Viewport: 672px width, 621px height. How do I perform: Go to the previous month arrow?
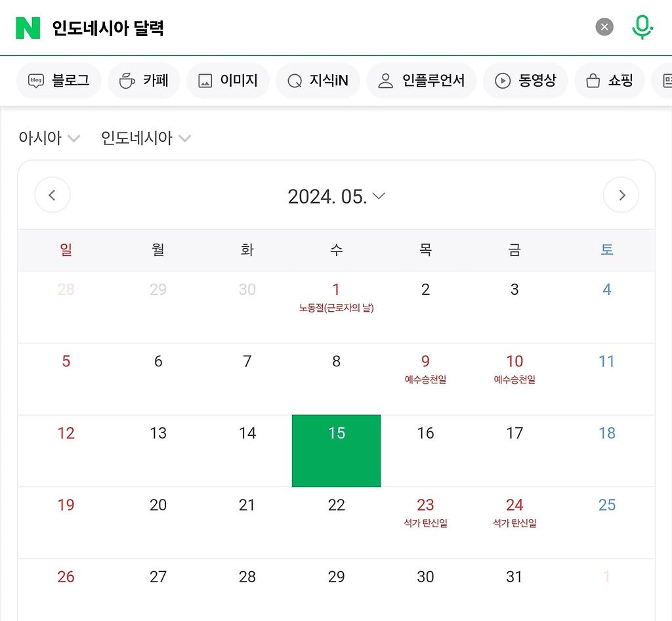(52, 195)
